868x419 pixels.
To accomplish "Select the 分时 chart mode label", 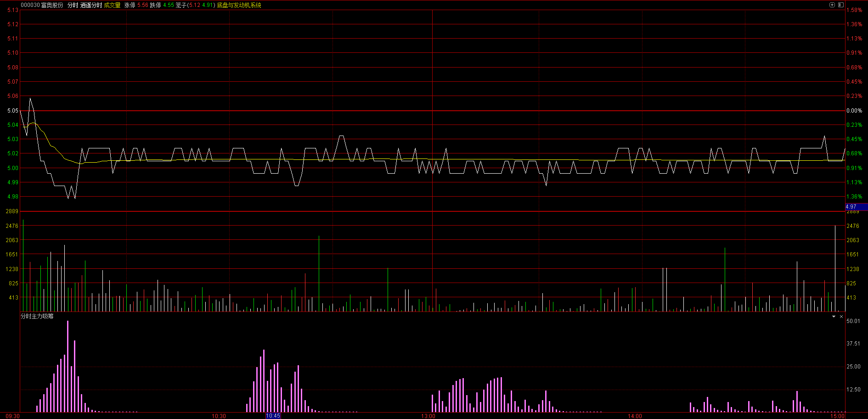I will pos(73,5).
